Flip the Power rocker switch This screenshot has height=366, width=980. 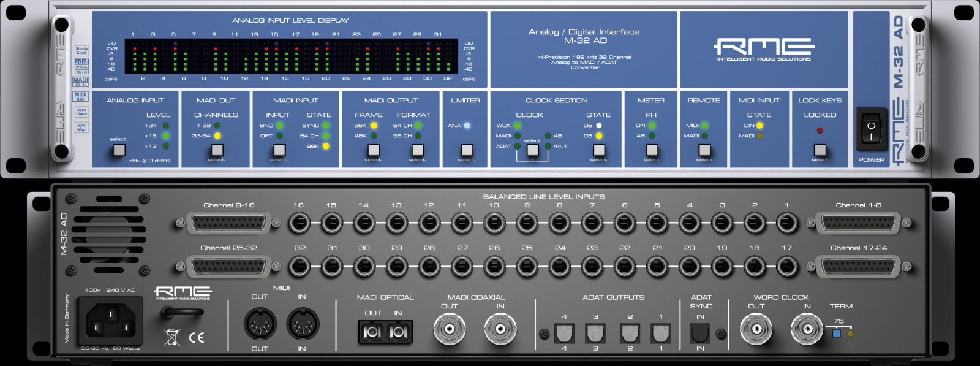(871, 130)
